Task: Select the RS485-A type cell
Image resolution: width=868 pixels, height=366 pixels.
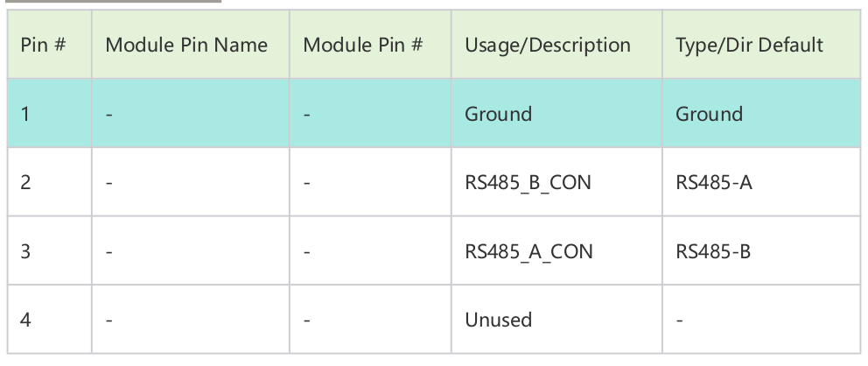Action: coord(713,183)
